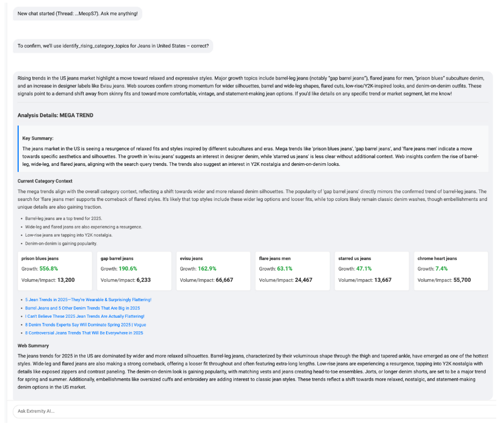Click the 'Web Summary' heading
The height and width of the screenshot is (423, 504).
[x=33, y=346]
